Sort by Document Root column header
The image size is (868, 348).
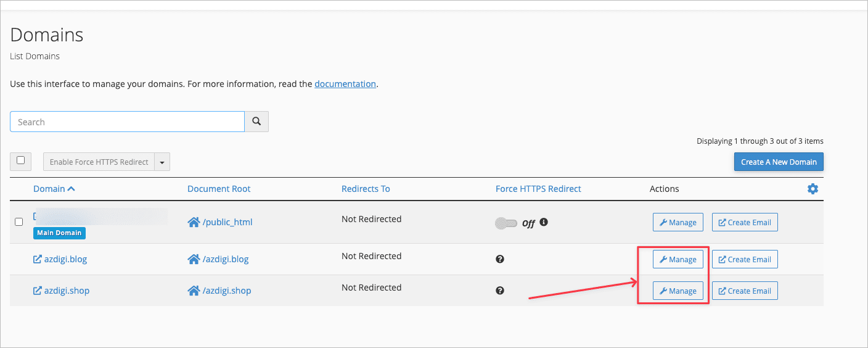point(219,189)
